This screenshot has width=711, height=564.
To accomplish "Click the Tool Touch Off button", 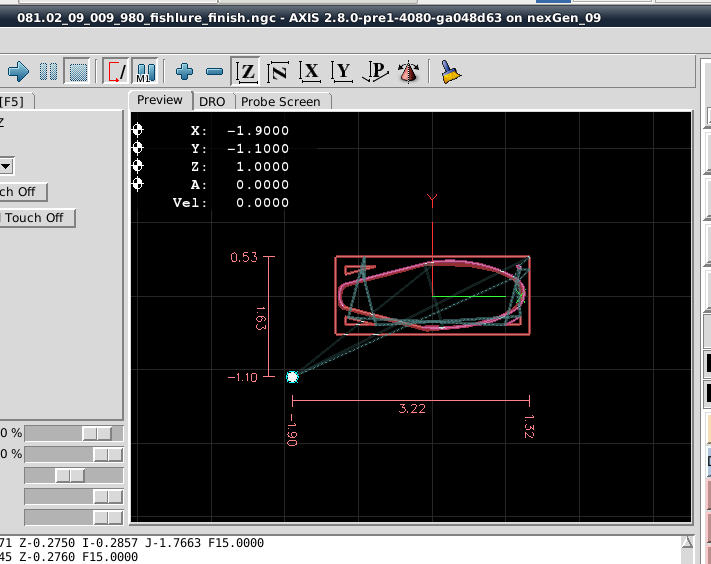I will click(36, 217).
